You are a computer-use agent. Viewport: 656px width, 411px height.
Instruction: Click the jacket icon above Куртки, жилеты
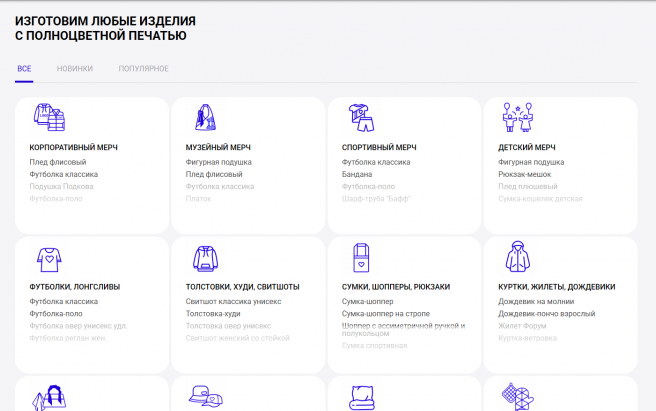coord(518,256)
